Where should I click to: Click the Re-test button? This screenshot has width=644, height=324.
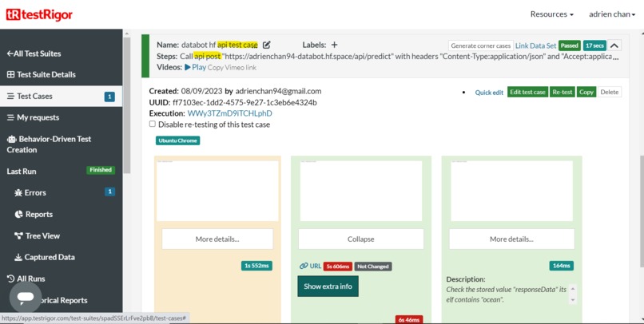pyautogui.click(x=563, y=92)
